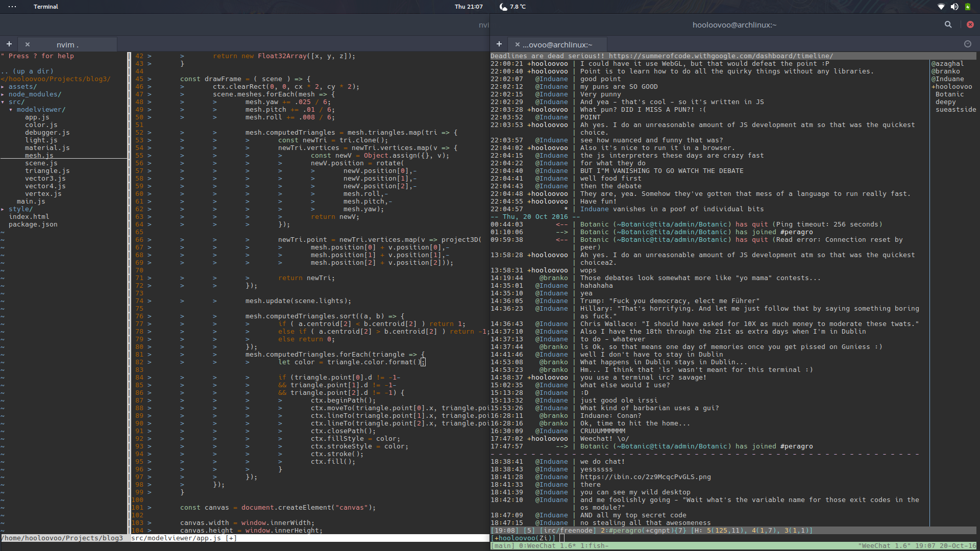The image size is (980, 551).
Task: Select @azaghal in nick list
Action: coord(947,64)
